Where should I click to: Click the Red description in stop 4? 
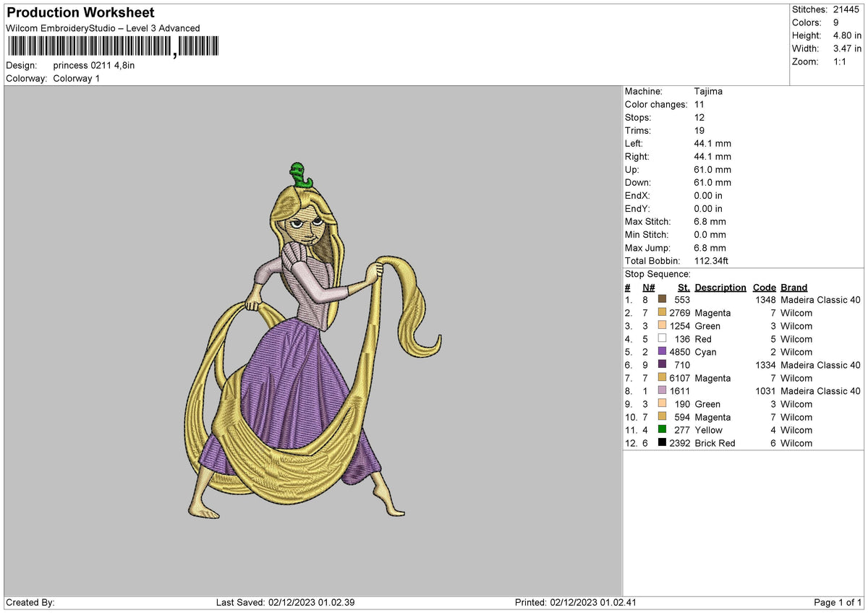703,338
